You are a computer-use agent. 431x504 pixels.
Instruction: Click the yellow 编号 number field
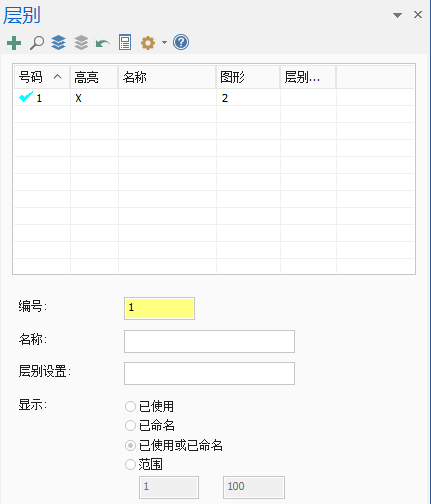click(159, 308)
